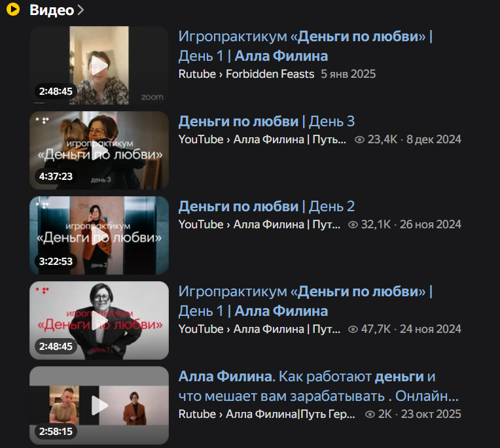Click the eye icon beside 47,7K views
This screenshot has height=448, width=500.
click(x=353, y=329)
